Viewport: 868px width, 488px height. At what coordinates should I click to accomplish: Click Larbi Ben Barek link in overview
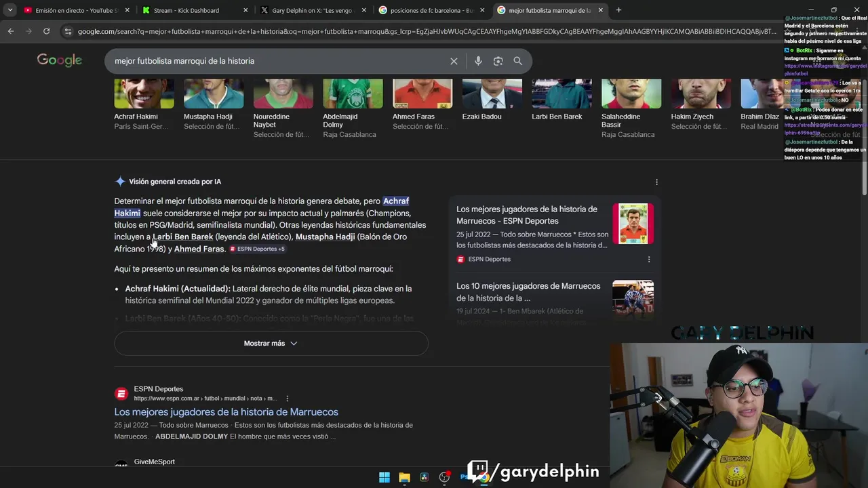point(183,237)
